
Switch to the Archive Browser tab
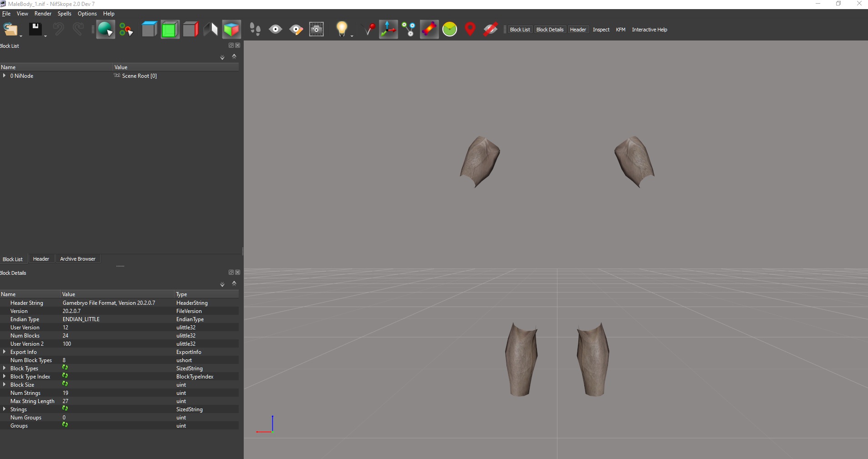[77, 259]
